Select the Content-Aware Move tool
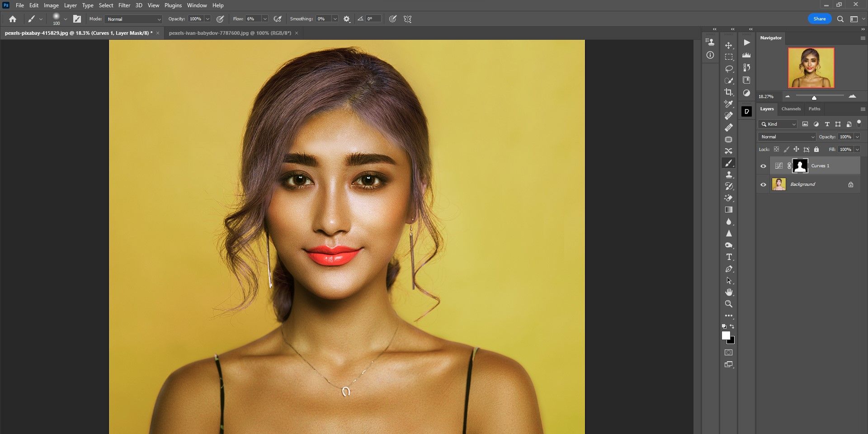This screenshot has width=868, height=434. (729, 151)
